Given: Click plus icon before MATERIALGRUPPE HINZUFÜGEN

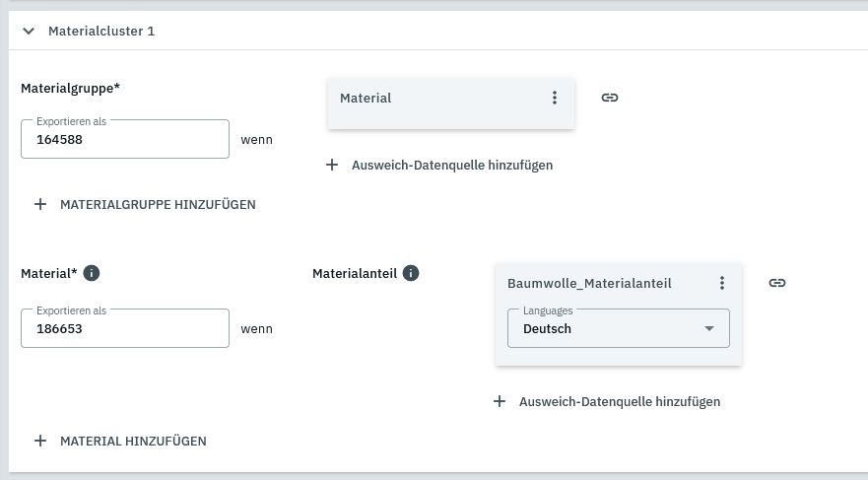Looking at the screenshot, I should click(x=40, y=204).
